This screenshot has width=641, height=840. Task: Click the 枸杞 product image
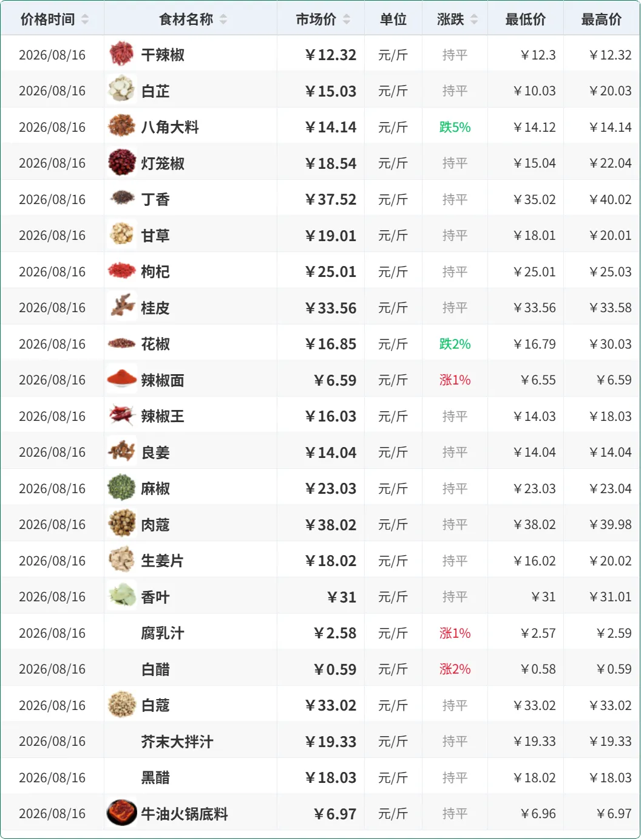(x=121, y=271)
